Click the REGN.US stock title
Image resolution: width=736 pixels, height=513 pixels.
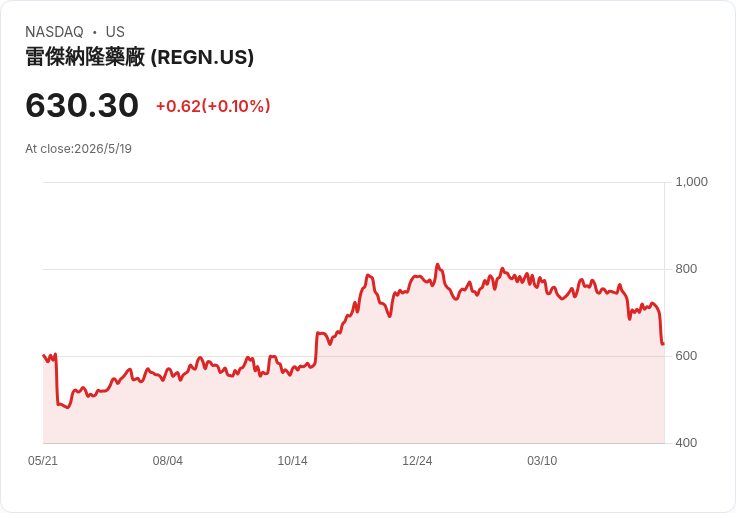click(139, 57)
